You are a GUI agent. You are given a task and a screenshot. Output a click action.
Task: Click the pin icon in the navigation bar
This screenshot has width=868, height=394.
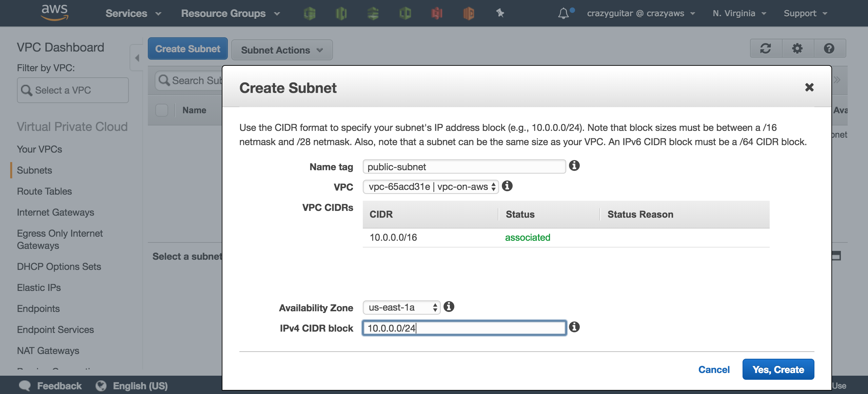500,14
